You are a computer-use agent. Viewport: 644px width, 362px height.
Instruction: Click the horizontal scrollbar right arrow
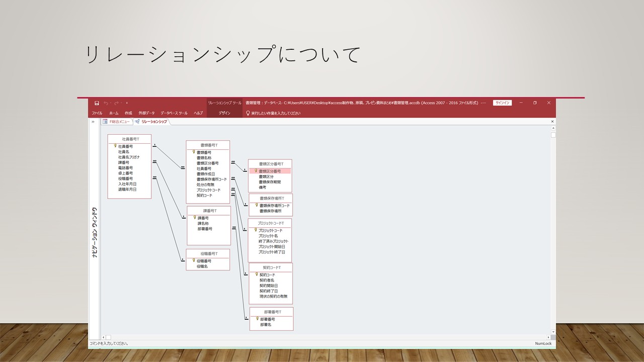[x=549, y=337]
